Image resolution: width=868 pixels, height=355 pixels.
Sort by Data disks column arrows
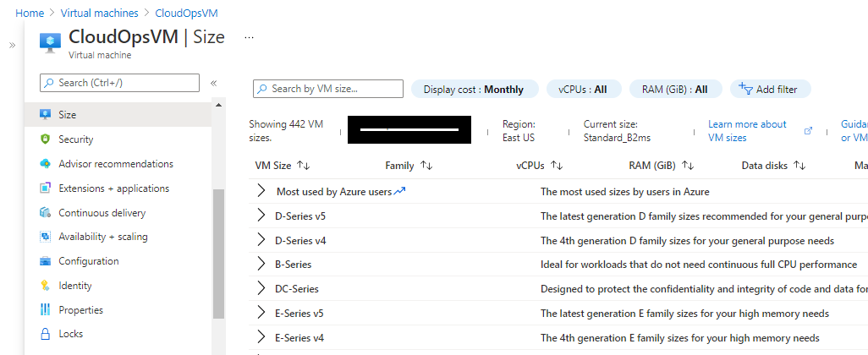click(799, 166)
